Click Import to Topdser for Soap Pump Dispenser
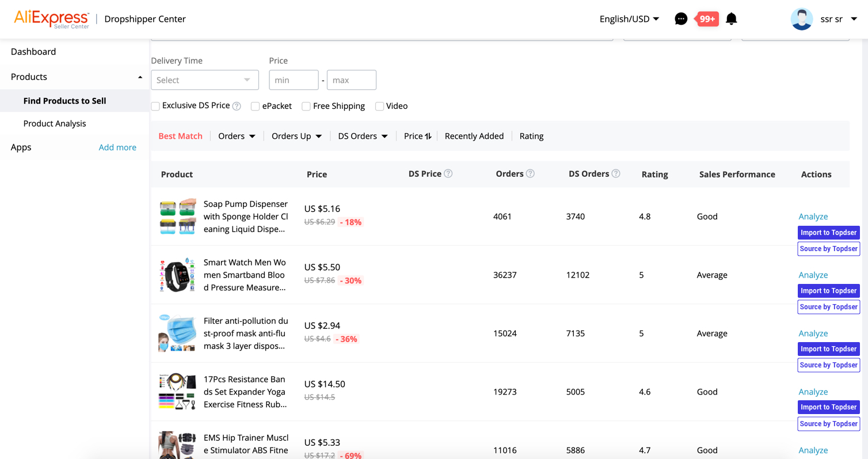The width and height of the screenshot is (868, 459). [x=828, y=233]
